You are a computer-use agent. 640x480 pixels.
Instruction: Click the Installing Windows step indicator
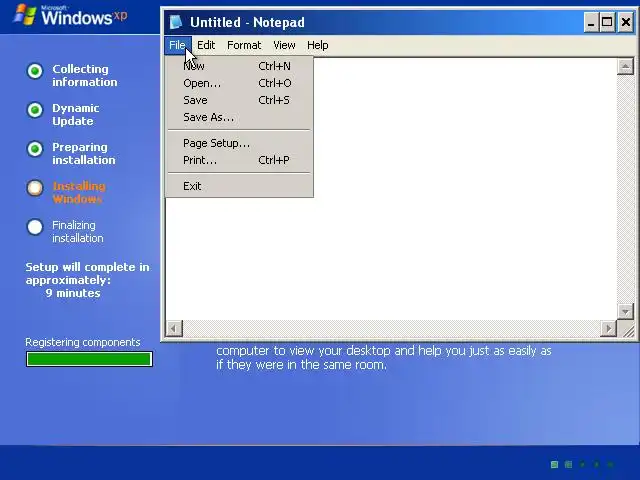coord(35,188)
